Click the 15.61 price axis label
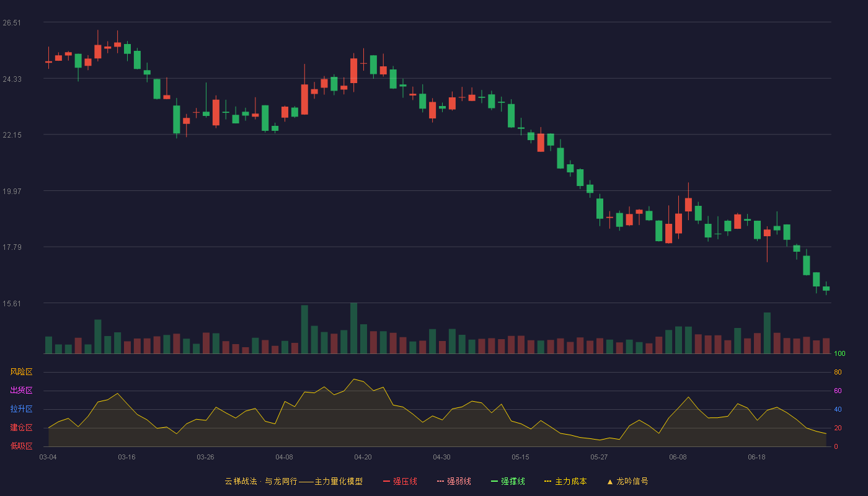Image resolution: width=868 pixels, height=496 pixels. tap(12, 304)
